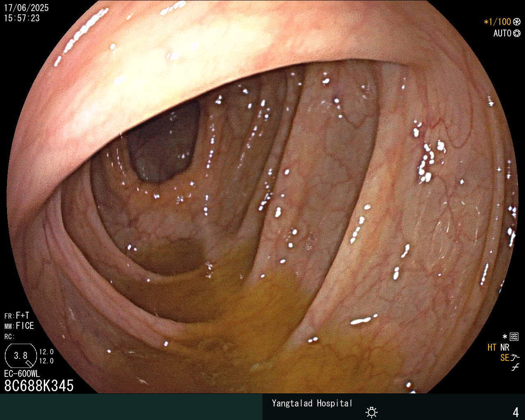Select the *1/100 shutter speed value

[498, 22]
